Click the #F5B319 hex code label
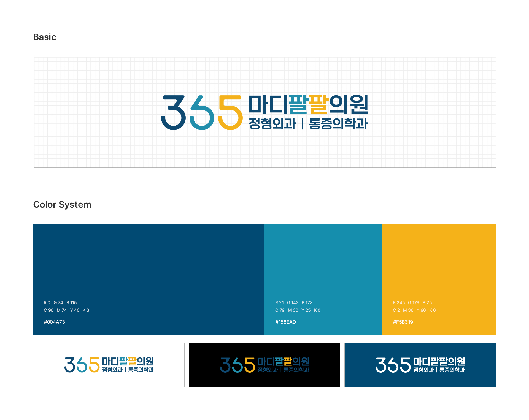Screen dimensions: 529x420 tap(403, 322)
